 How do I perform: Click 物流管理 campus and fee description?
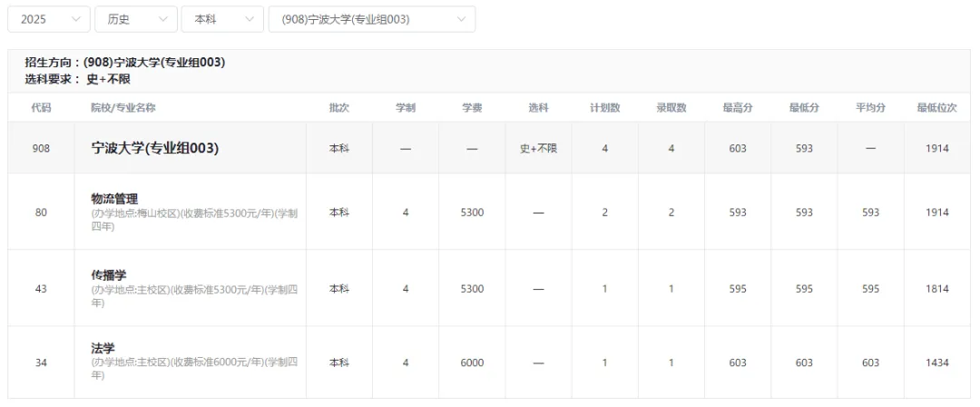pos(194,219)
